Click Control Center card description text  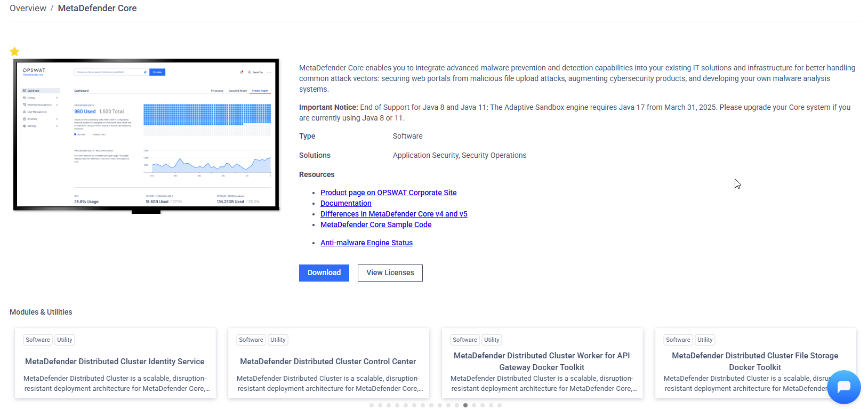328,383
